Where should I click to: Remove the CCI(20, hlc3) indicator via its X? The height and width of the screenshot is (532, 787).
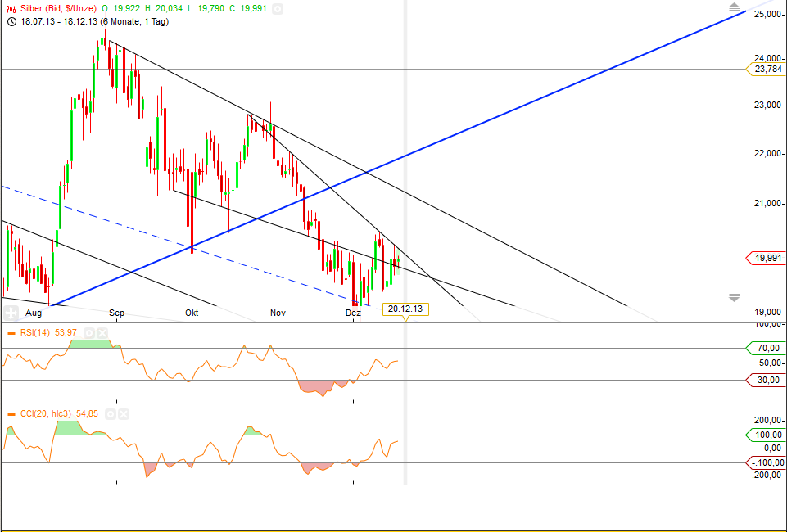tap(122, 415)
